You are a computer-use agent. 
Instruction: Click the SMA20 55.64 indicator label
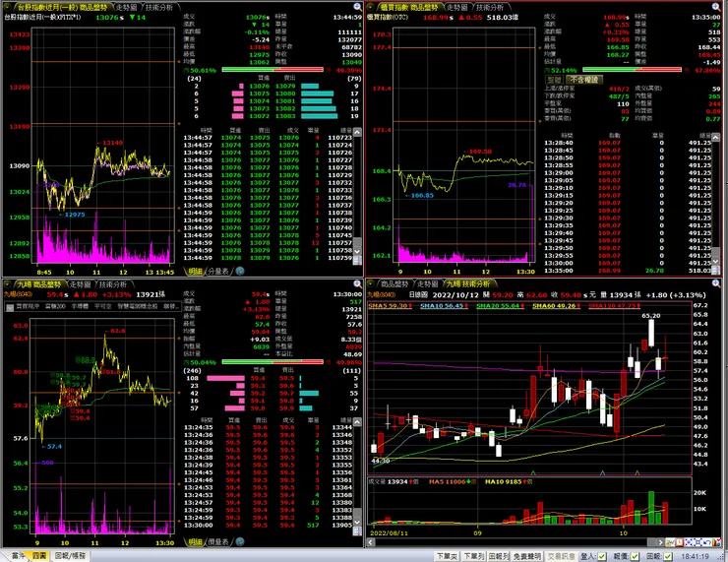tap(501, 306)
